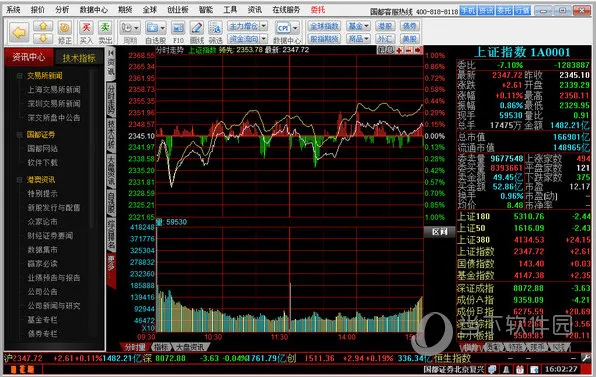Open 新股发行与配售 in sidebar

click(54, 208)
